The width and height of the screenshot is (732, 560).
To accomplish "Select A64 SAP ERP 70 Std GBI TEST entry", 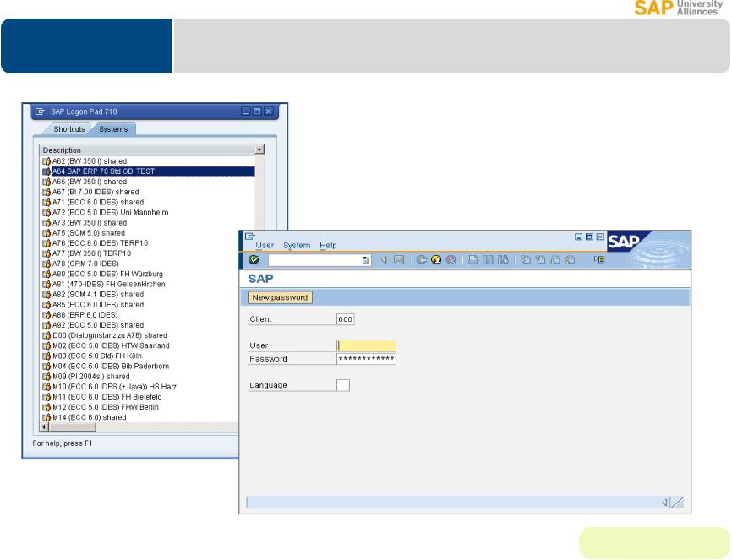I will point(149,171).
